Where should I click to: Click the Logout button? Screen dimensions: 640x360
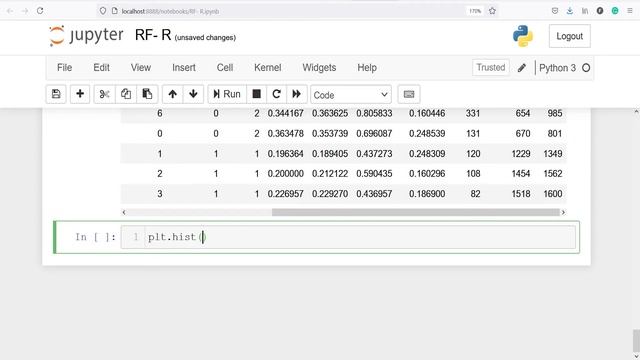click(569, 36)
